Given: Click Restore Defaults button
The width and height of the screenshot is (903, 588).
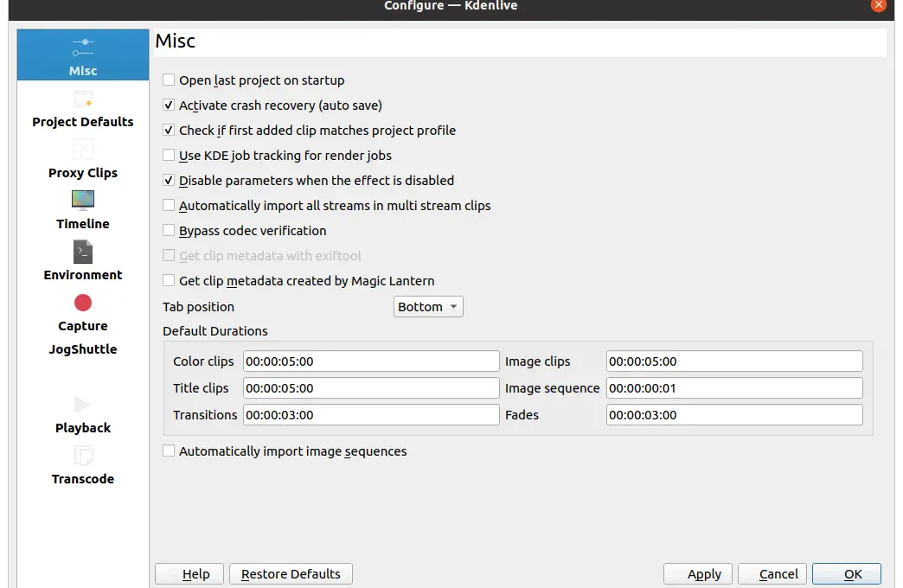Looking at the screenshot, I should (x=291, y=573).
